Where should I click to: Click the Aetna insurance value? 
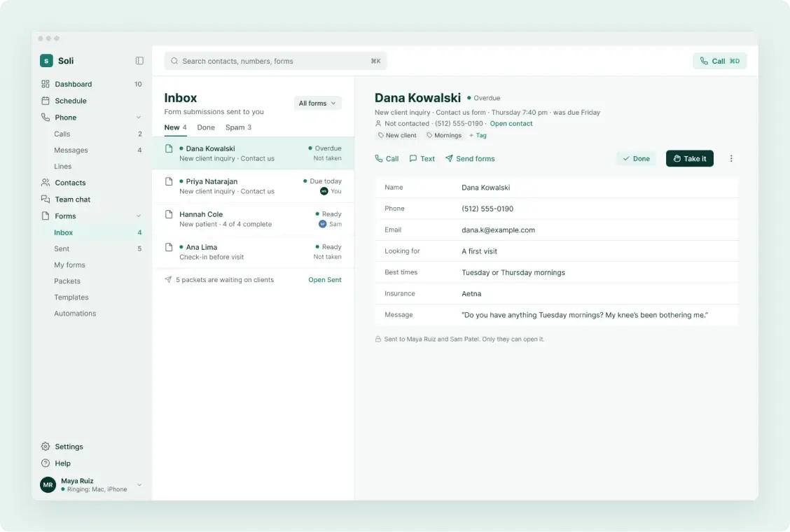(471, 294)
